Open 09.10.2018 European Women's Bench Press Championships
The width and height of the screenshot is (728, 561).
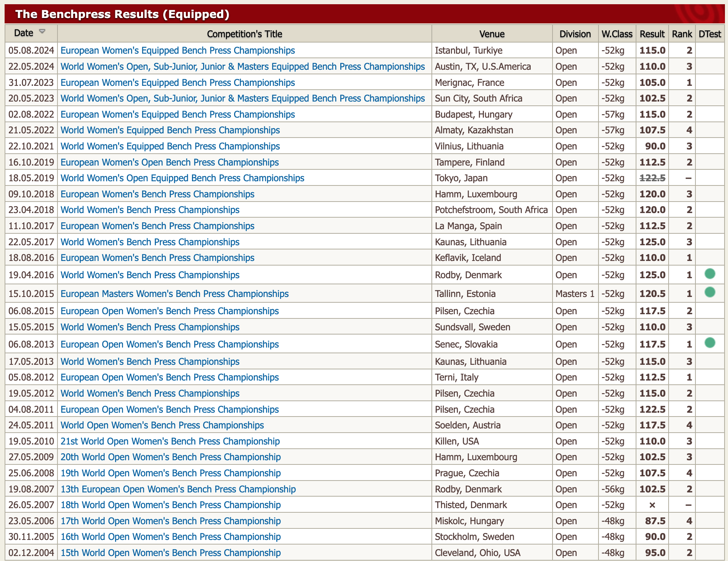tap(157, 194)
